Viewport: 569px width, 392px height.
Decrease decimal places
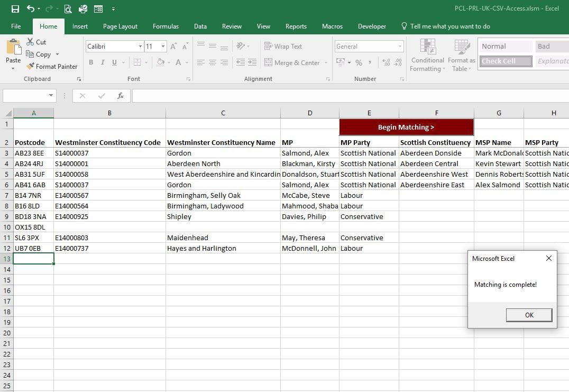click(x=398, y=62)
